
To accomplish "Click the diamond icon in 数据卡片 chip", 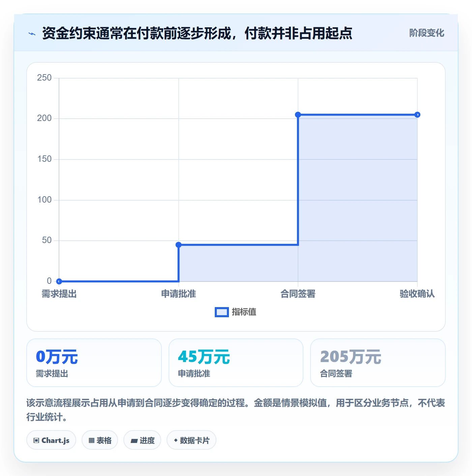I will (x=176, y=440).
